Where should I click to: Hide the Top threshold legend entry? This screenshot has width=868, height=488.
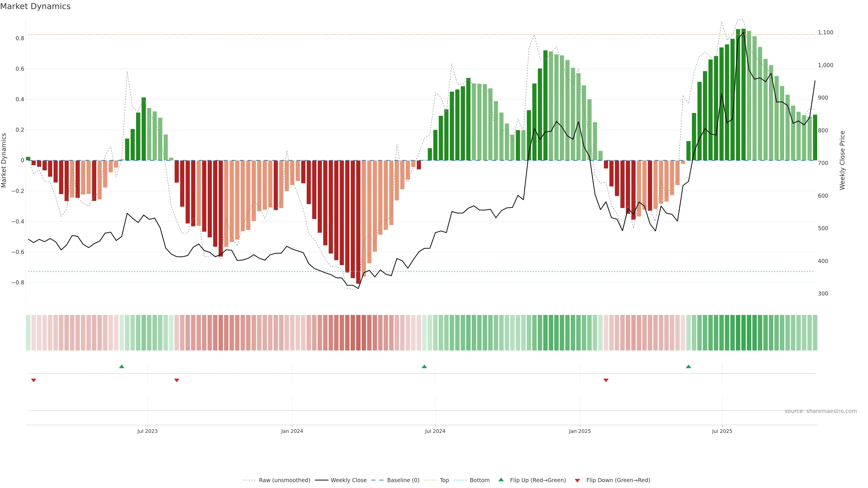coord(444,480)
